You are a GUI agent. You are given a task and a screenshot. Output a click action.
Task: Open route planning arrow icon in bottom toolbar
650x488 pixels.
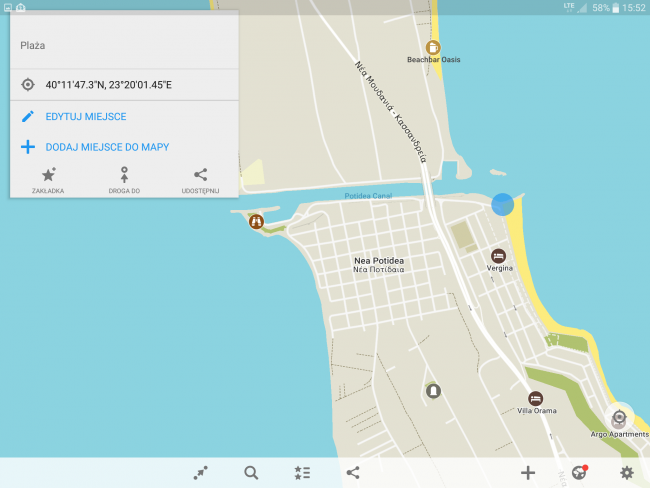coord(201,473)
